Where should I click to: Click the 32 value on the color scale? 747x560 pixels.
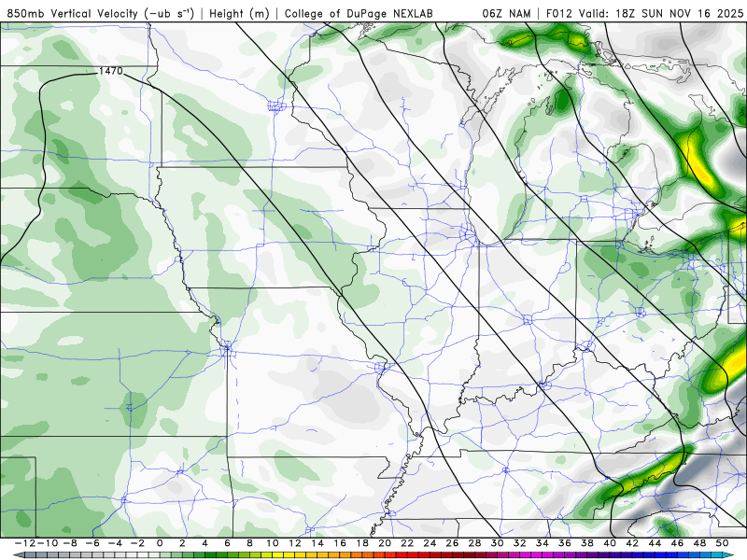coord(520,543)
